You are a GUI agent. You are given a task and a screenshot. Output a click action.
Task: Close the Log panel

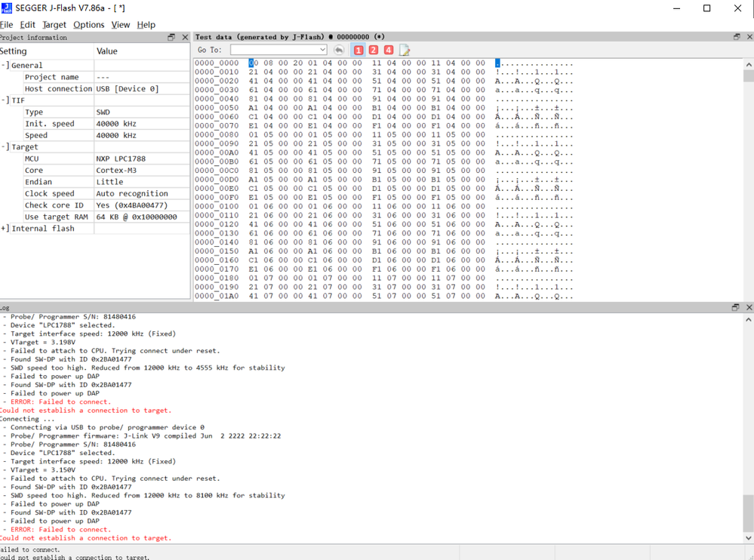pyautogui.click(x=749, y=307)
